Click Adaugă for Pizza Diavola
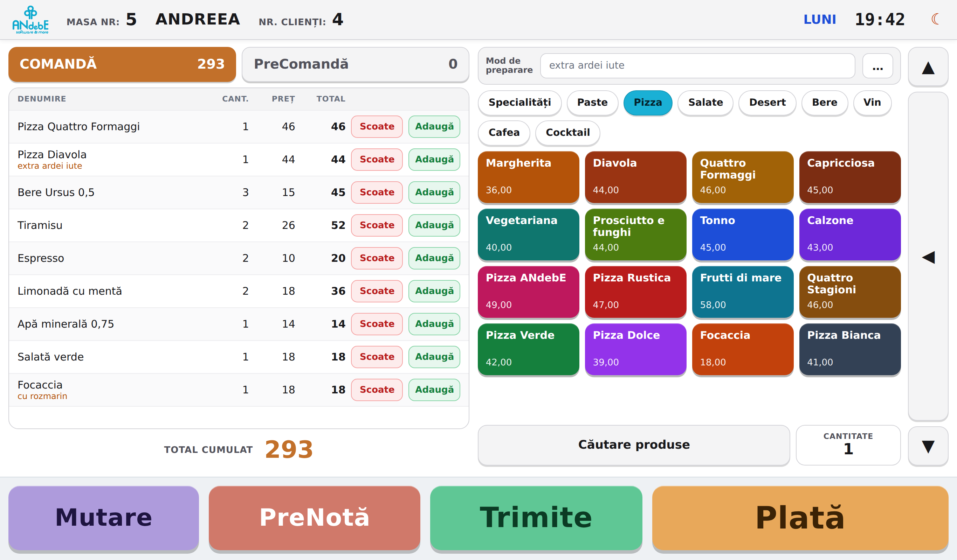957x560 pixels. 434,160
